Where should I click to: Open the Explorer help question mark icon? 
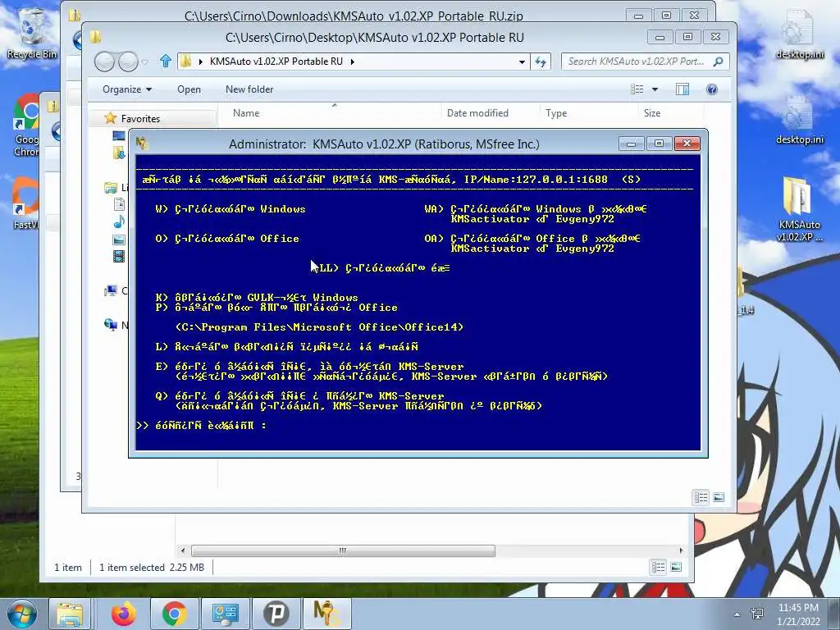pyautogui.click(x=711, y=89)
